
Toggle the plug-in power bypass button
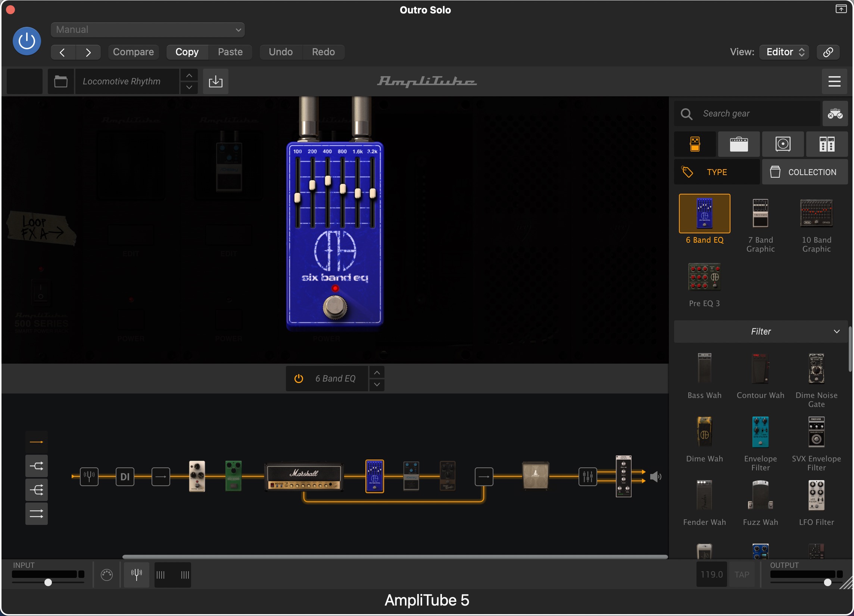pos(27,41)
